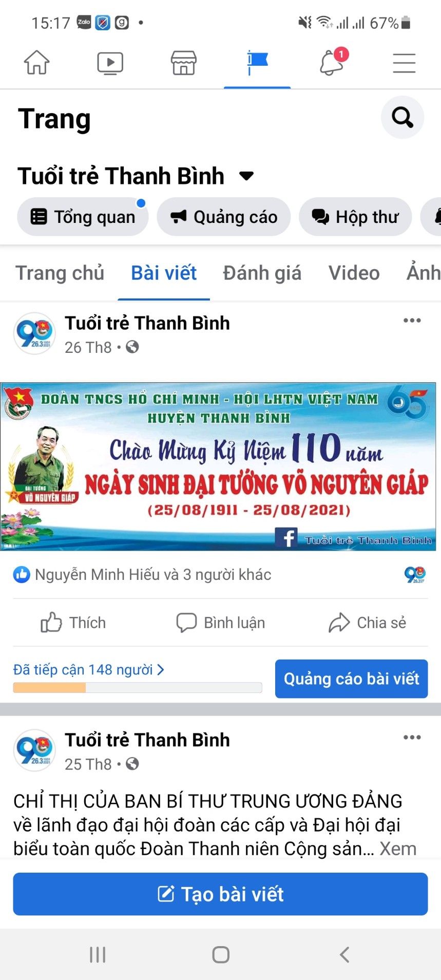The height and width of the screenshot is (980, 441).
Task: Open the Watch video tab icon
Action: 110,63
